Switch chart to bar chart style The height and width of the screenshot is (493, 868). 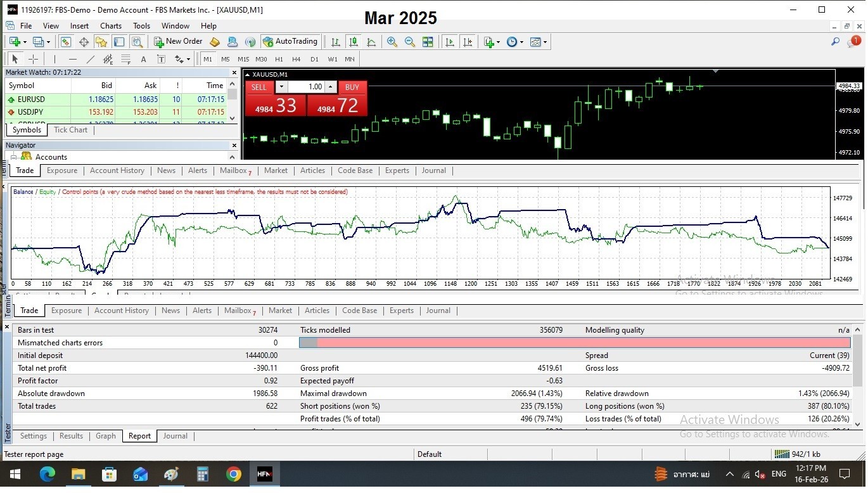pos(336,42)
